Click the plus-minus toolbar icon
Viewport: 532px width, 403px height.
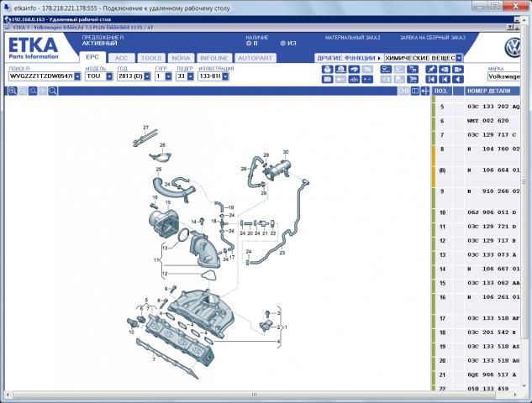pyautogui.click(x=367, y=79)
